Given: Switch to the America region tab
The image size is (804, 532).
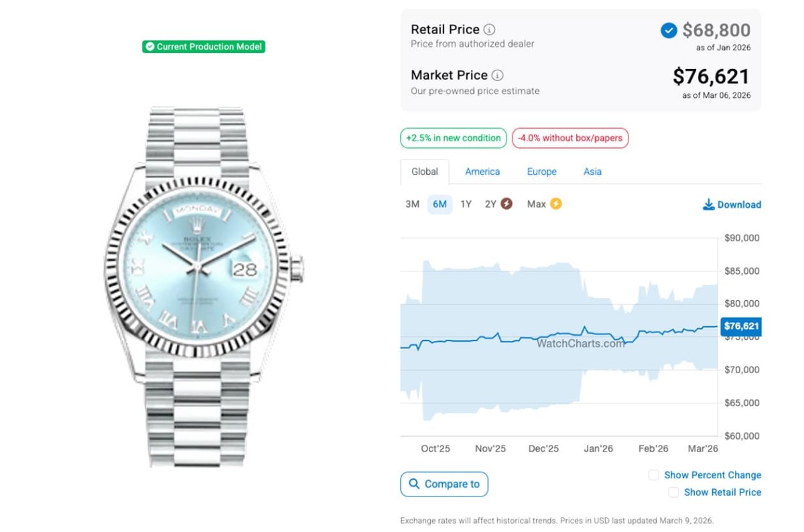Looking at the screenshot, I should [x=482, y=172].
